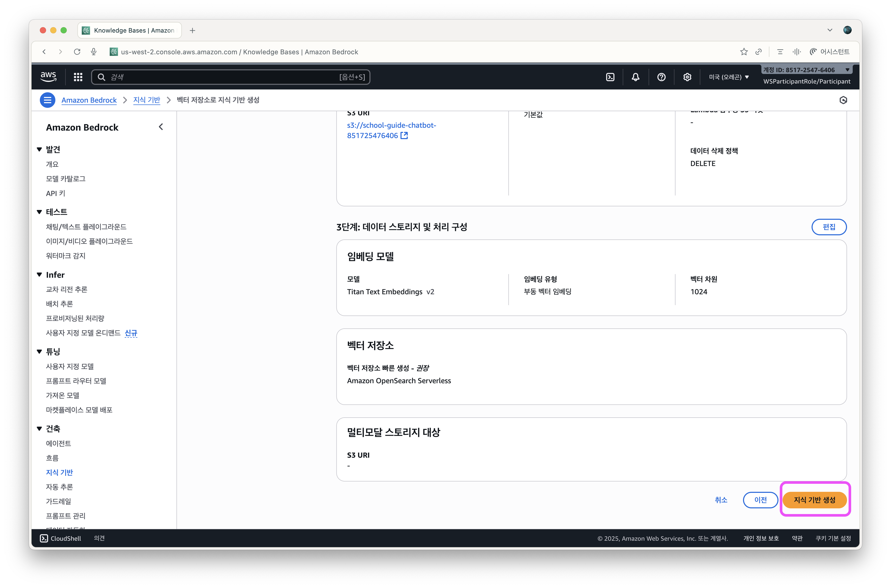Click the CloudShell icon in the footer

click(44, 538)
